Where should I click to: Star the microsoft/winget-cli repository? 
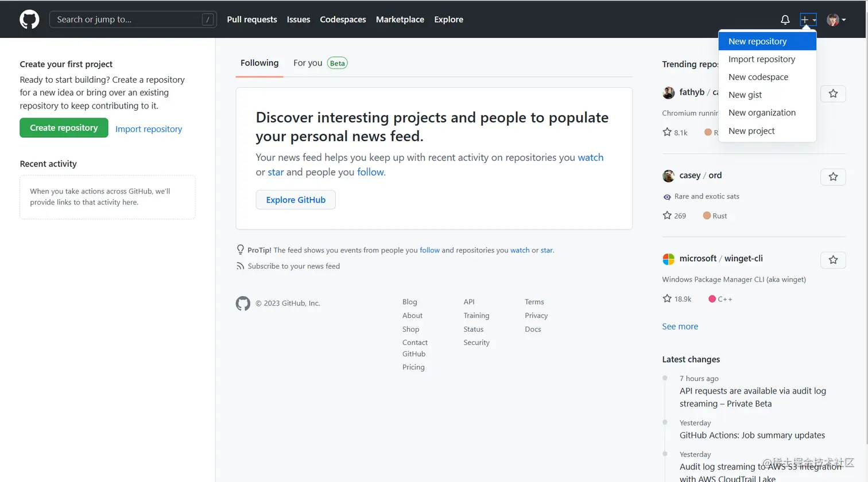(833, 260)
